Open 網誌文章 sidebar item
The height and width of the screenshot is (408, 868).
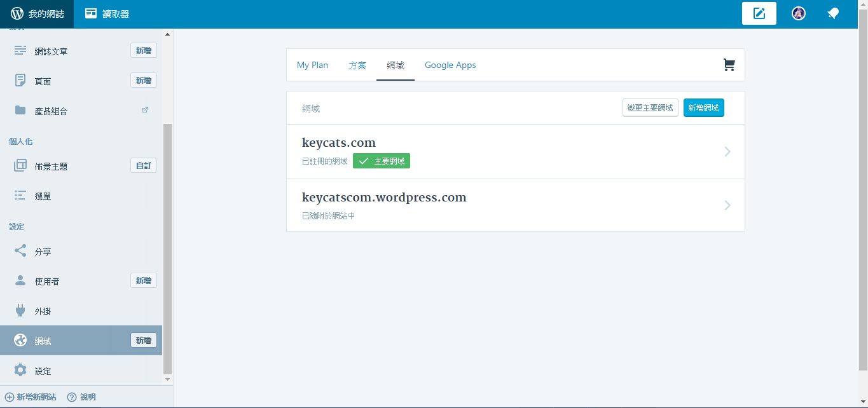(x=51, y=51)
